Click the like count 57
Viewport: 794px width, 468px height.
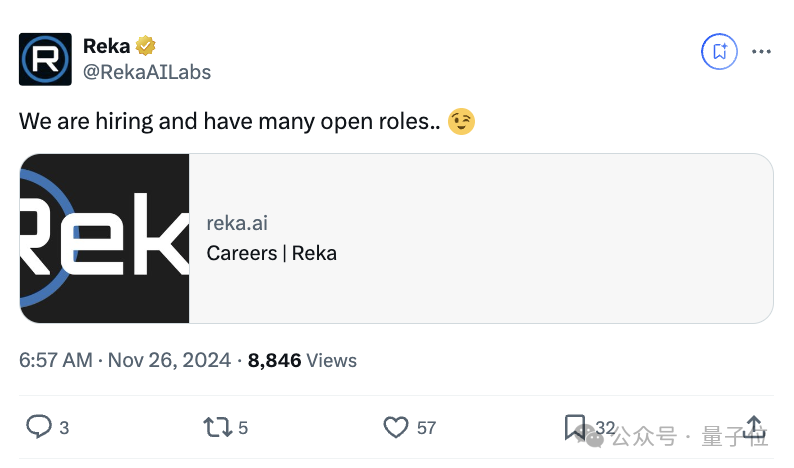pos(426,428)
